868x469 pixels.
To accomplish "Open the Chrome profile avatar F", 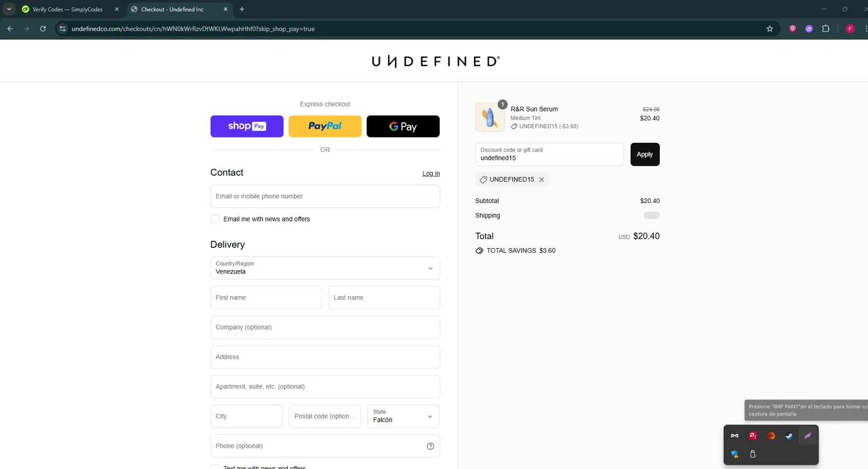I will click(849, 28).
